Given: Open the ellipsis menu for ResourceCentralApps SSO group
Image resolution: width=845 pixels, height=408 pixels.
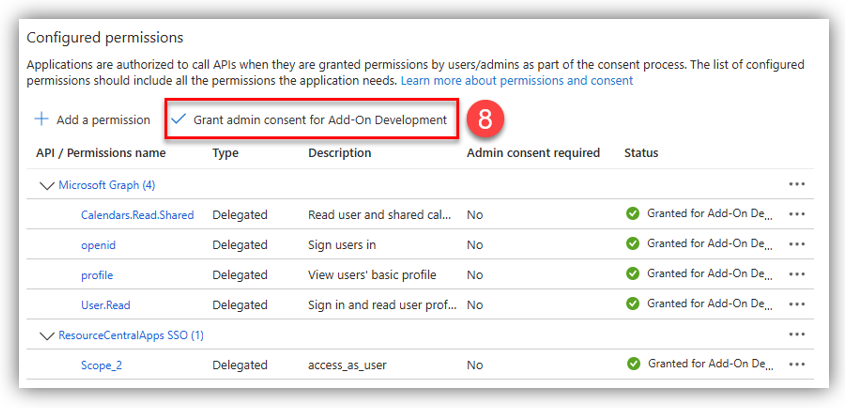Looking at the screenshot, I should pyautogui.click(x=797, y=335).
